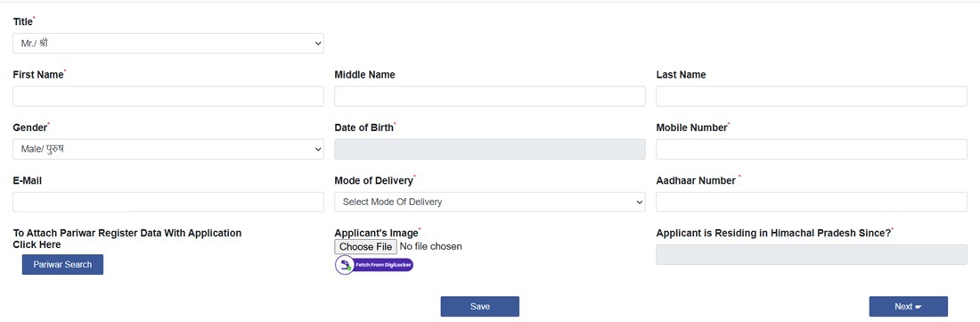Focus the First Name input field
Viewport: 980px width, 322px height.
point(168,96)
